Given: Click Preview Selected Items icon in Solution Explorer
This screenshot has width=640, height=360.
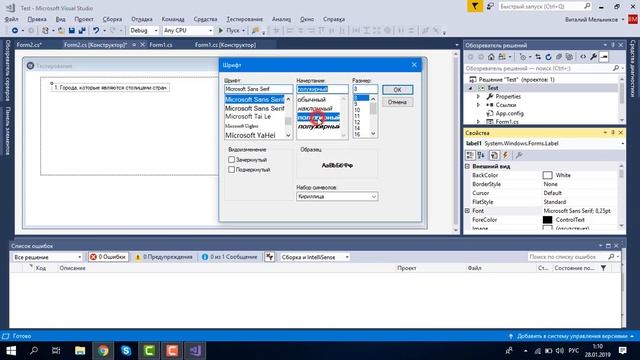Looking at the screenshot, I should click(x=604, y=57).
